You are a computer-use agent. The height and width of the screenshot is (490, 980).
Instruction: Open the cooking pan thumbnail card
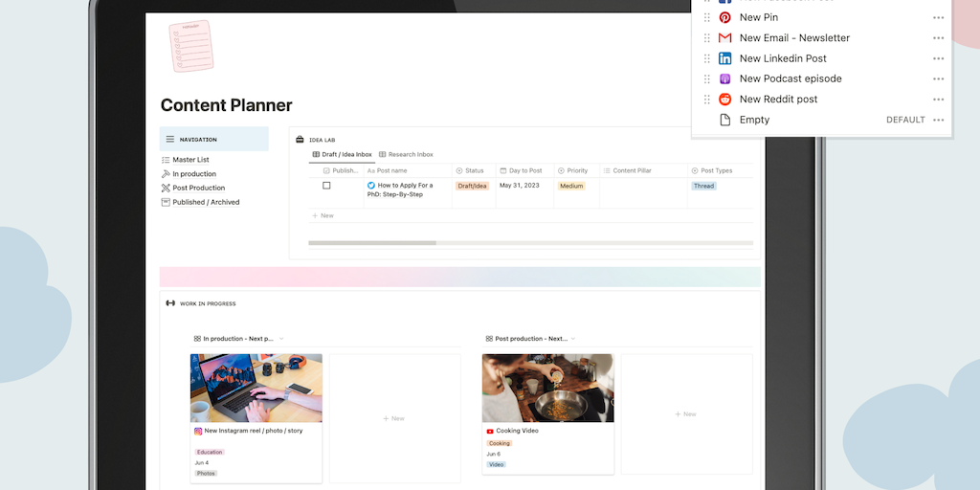548,389
